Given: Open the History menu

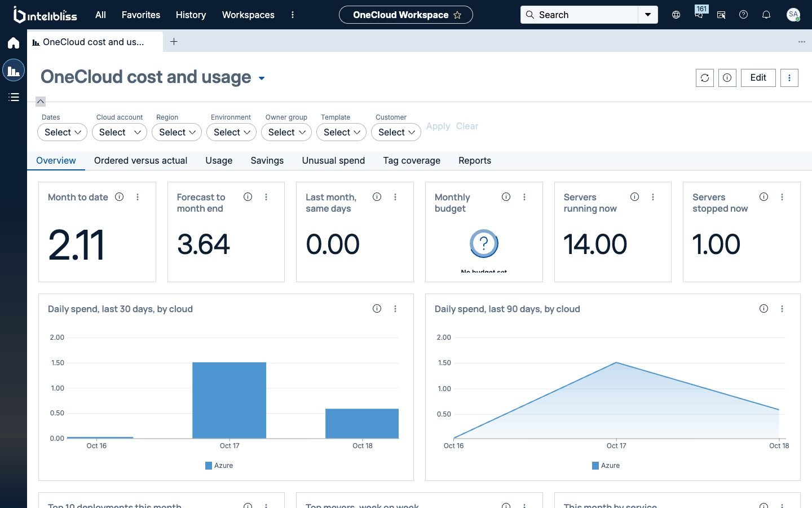Looking at the screenshot, I should coord(191,15).
